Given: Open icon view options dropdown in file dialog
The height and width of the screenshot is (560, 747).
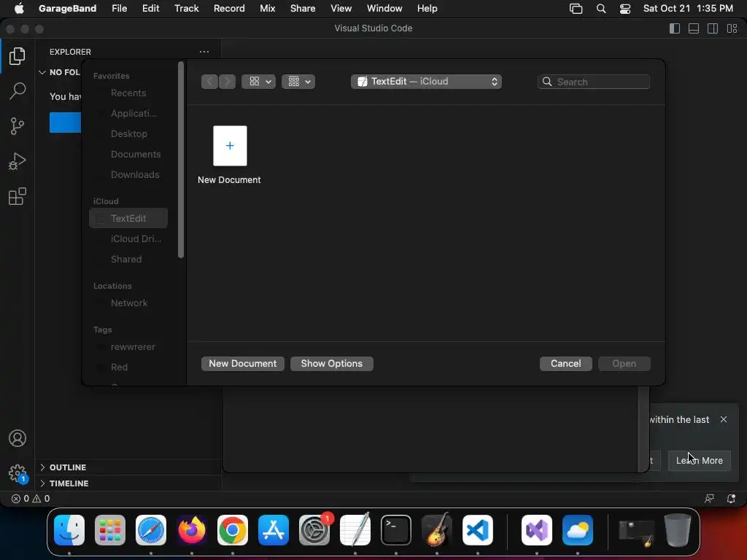Looking at the screenshot, I should tap(259, 82).
